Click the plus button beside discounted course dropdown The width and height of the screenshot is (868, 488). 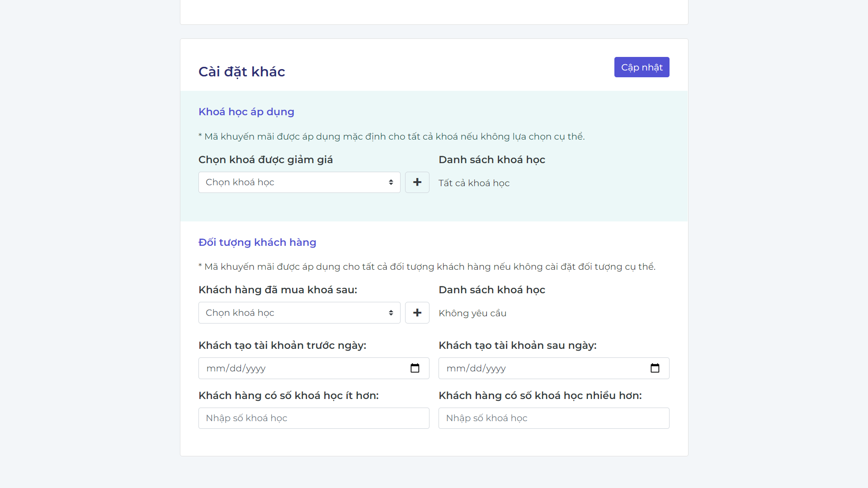pos(417,182)
